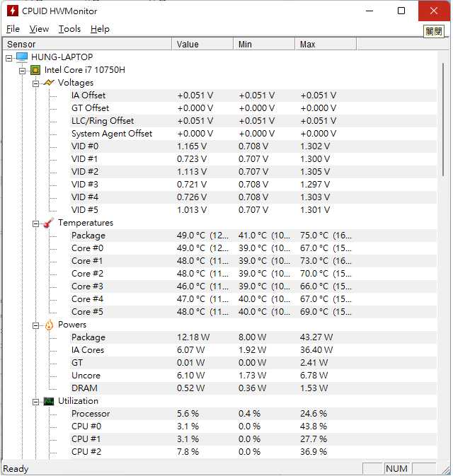453x476 pixels.
Task: Click the HWMonitor lightning bolt app icon
Action: 13,11
